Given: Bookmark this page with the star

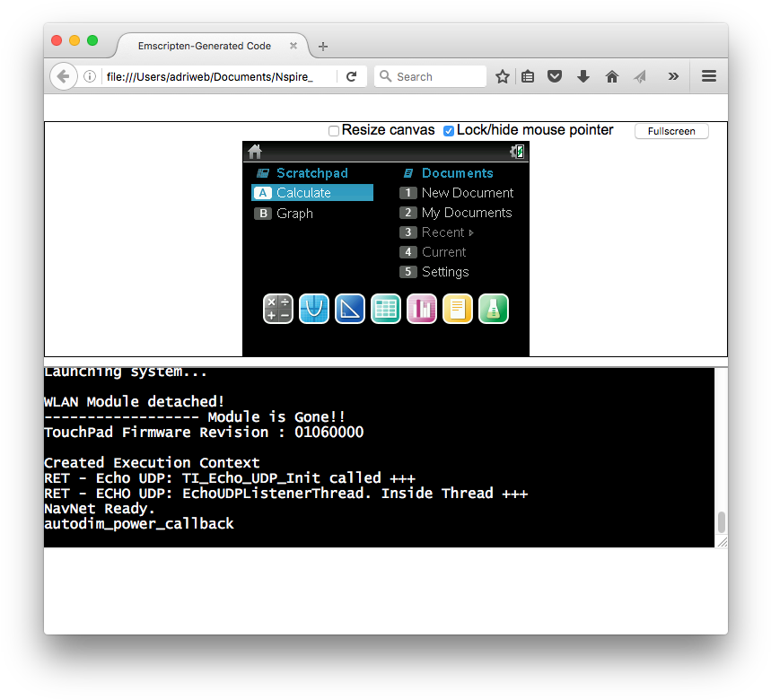Looking at the screenshot, I should tap(502, 76).
